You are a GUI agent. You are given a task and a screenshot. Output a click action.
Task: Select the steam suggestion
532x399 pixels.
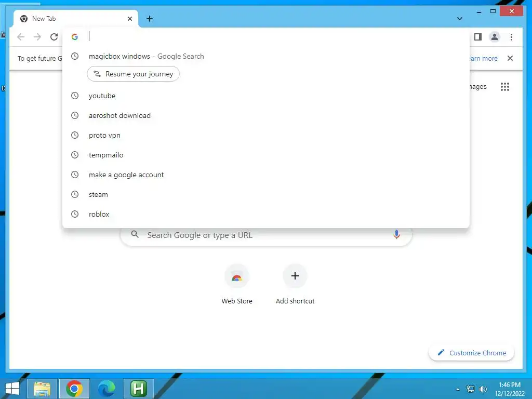pyautogui.click(x=266, y=194)
